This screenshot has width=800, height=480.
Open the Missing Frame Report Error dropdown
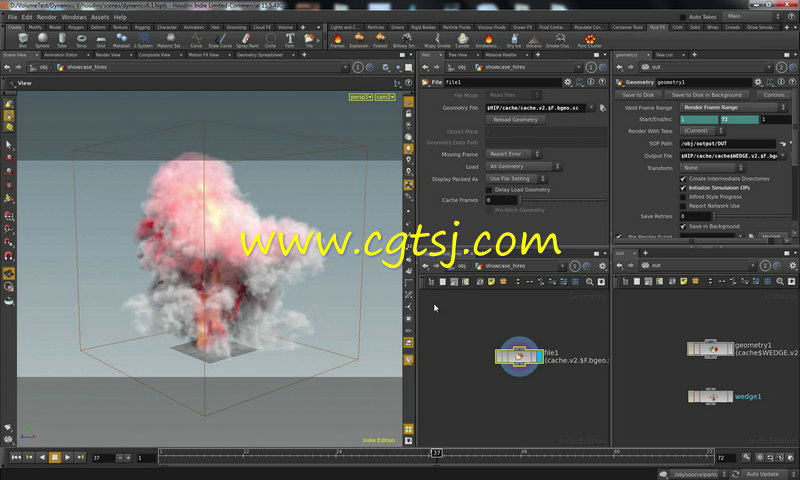[x=513, y=154]
